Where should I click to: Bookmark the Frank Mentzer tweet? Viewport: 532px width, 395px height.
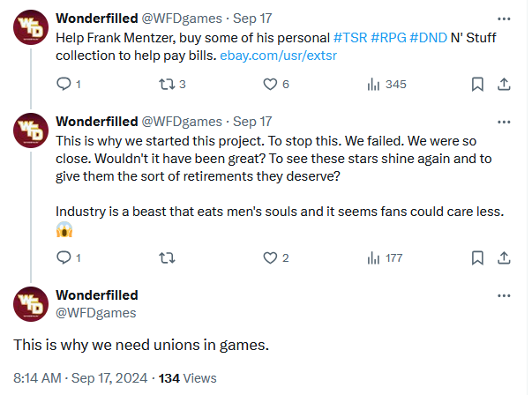click(477, 85)
